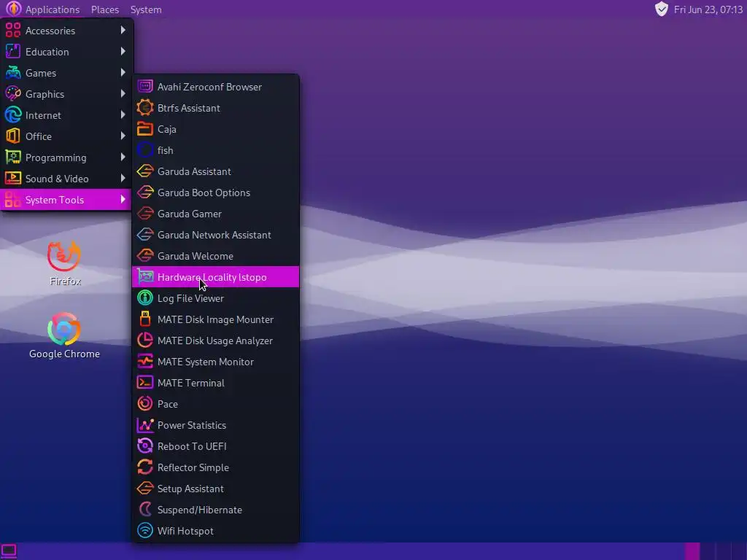This screenshot has width=747, height=560.
Task: Click the Hardware Locality lstopo icon
Action: click(x=145, y=277)
